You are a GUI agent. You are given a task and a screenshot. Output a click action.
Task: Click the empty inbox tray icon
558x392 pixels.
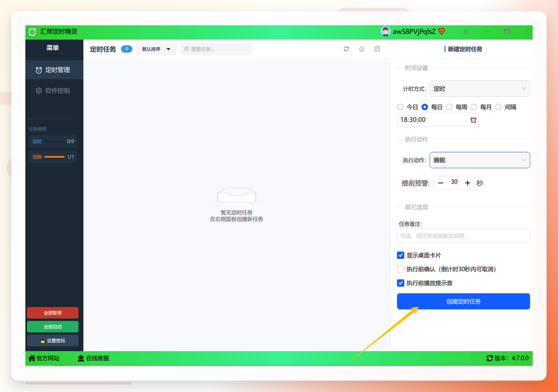237,195
